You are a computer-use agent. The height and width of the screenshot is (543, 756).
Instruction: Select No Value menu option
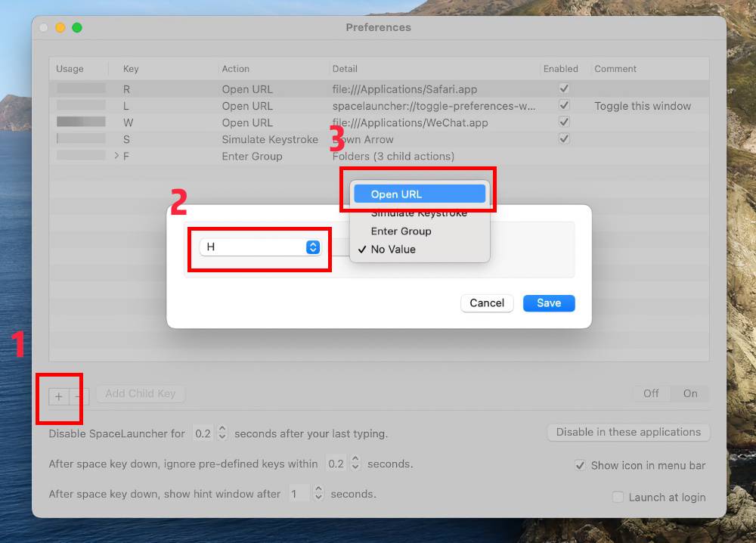393,250
